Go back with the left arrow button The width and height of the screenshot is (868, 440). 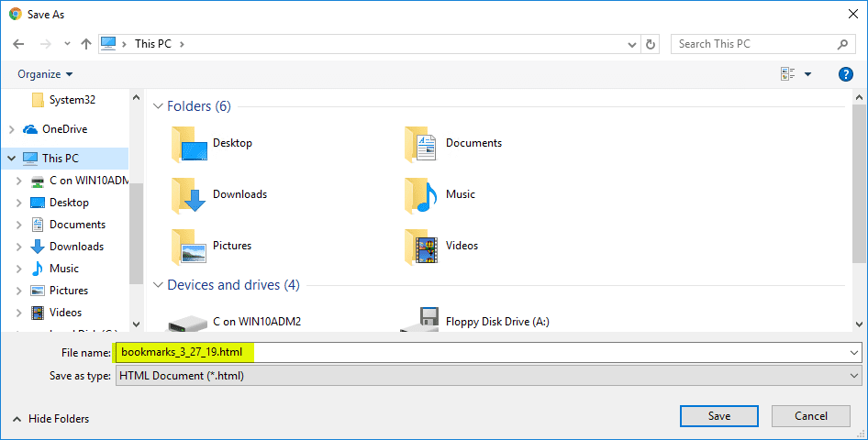coord(18,44)
